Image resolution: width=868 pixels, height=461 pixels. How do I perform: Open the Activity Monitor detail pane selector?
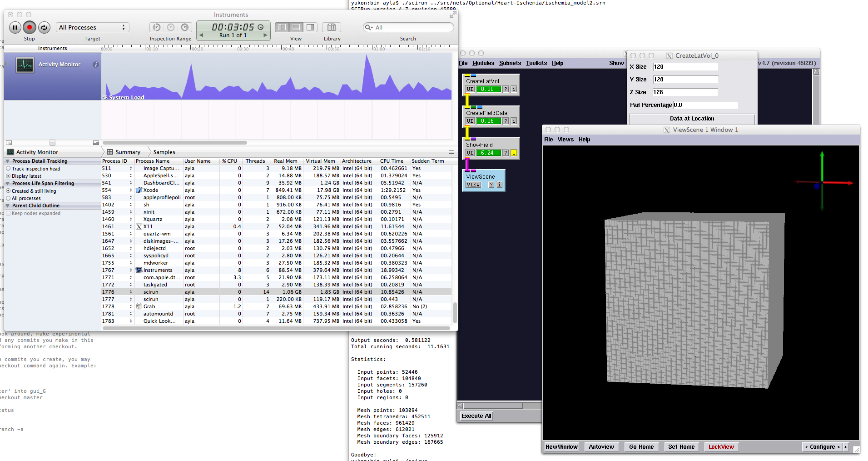33,152
